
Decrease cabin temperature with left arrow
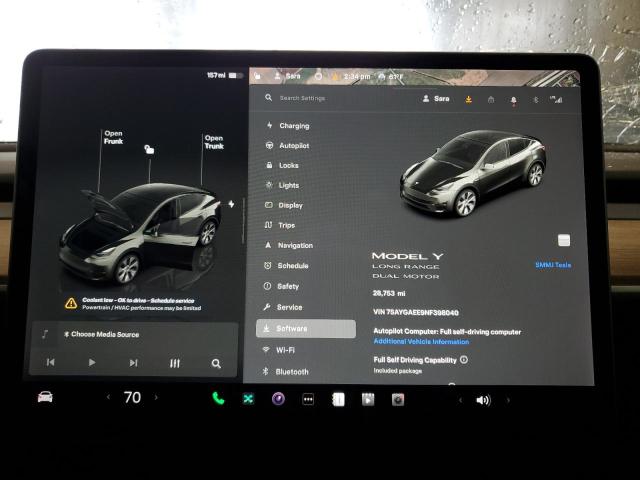coord(108,397)
